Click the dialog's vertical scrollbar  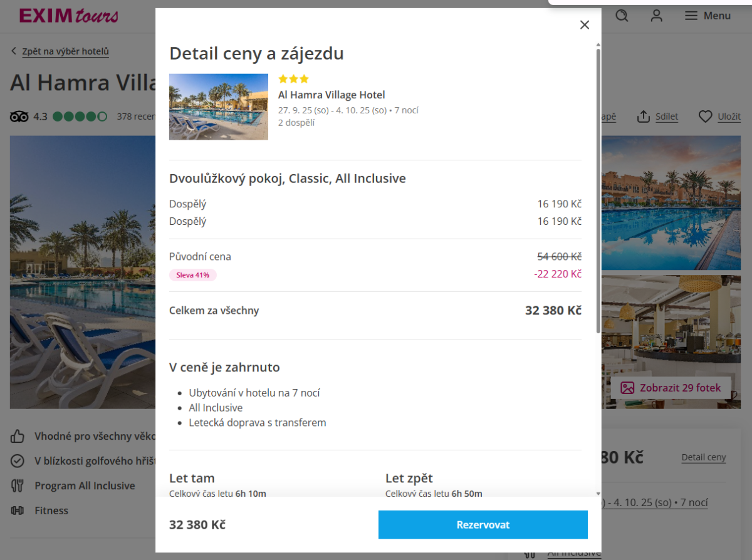pos(598,188)
